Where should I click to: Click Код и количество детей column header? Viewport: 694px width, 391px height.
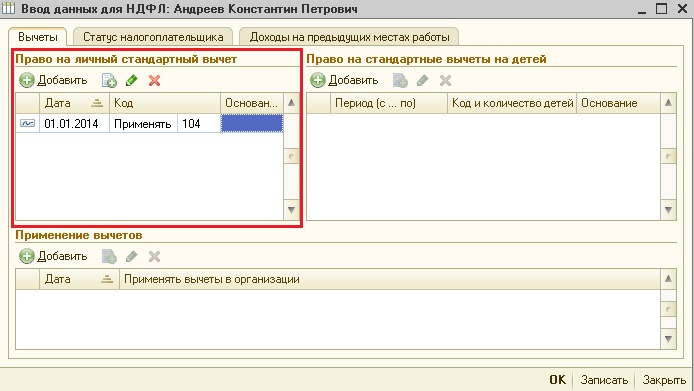point(512,103)
